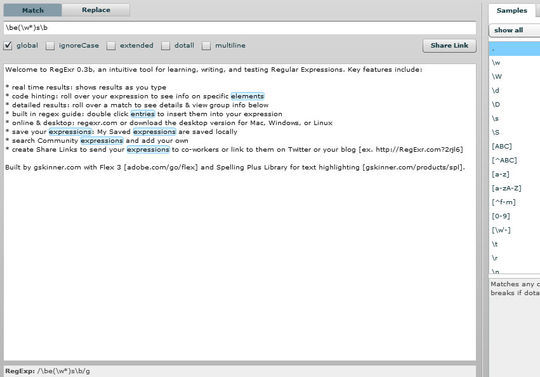Enable the ignoreCase checkbox
The image size is (540, 377).
pyautogui.click(x=50, y=45)
